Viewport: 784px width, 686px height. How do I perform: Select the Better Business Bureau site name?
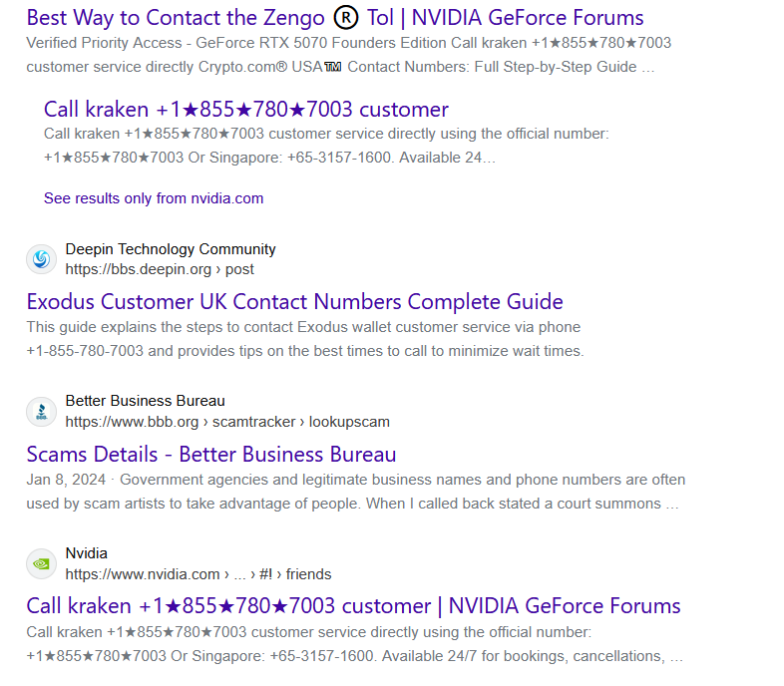145,401
